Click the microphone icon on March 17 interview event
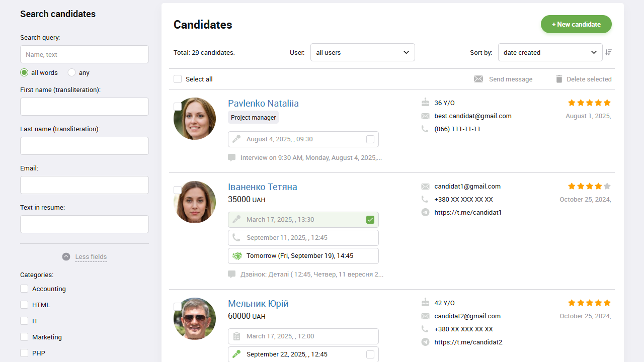644x362 pixels. (236, 219)
